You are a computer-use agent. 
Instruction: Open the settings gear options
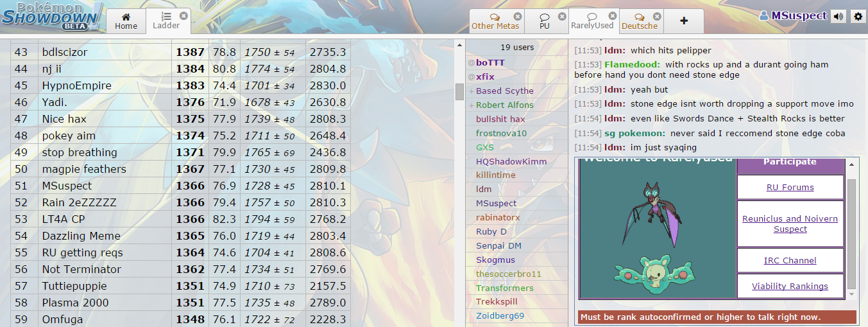[858, 16]
